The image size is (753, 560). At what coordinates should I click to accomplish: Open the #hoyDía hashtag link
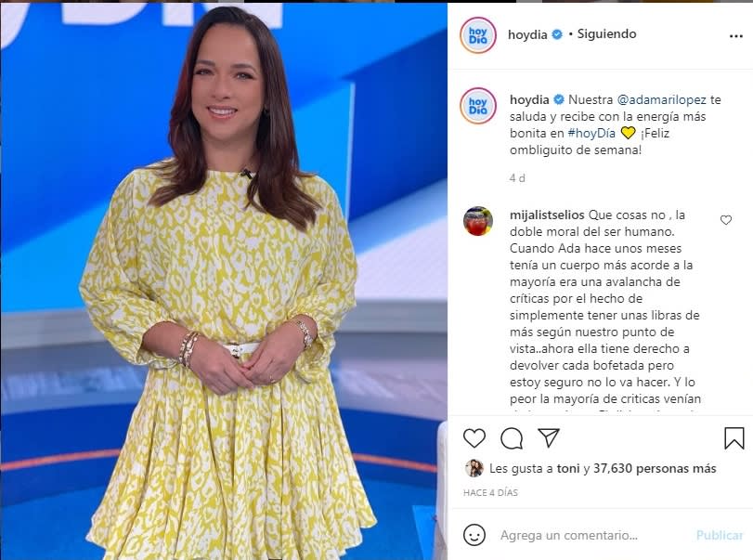click(x=591, y=133)
